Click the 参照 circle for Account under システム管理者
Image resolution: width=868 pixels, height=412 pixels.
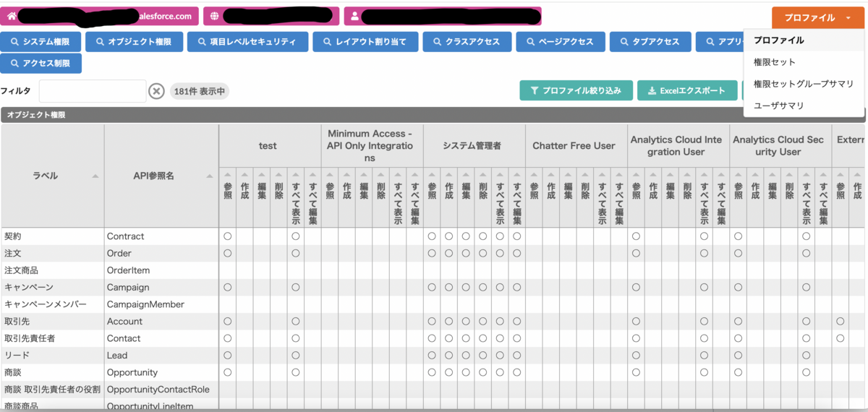tap(432, 322)
